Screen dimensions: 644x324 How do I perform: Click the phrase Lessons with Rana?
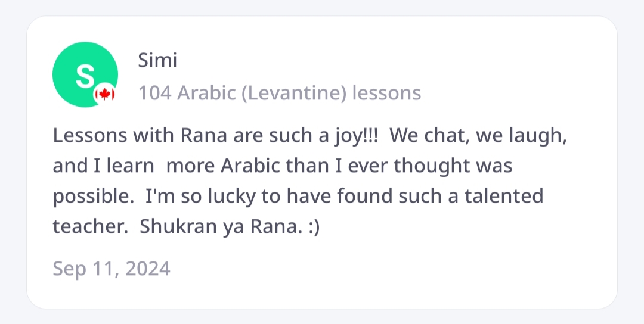pyautogui.click(x=138, y=135)
